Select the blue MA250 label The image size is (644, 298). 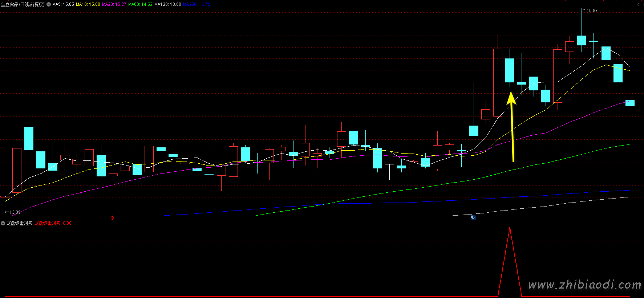click(196, 4)
